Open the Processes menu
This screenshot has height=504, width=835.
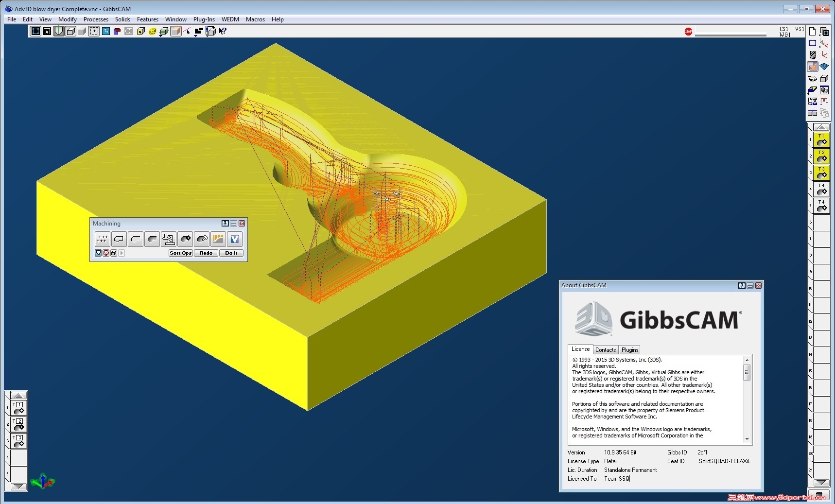pyautogui.click(x=96, y=19)
